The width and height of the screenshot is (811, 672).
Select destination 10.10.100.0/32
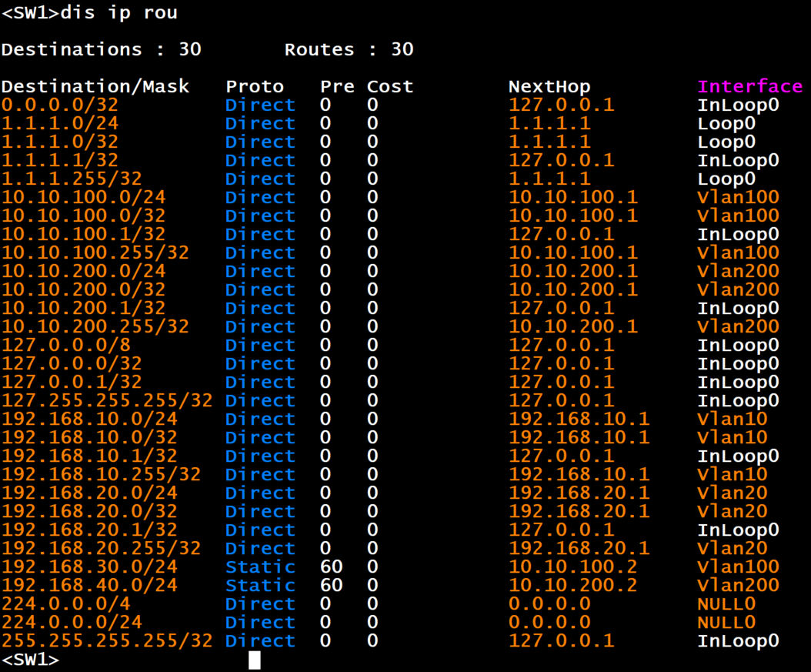(x=84, y=216)
